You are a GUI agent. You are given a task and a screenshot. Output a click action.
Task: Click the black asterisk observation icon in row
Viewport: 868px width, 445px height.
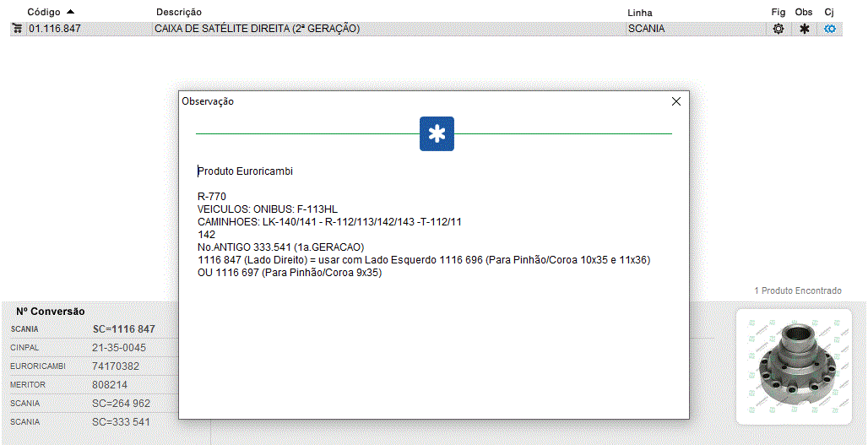[x=804, y=29]
